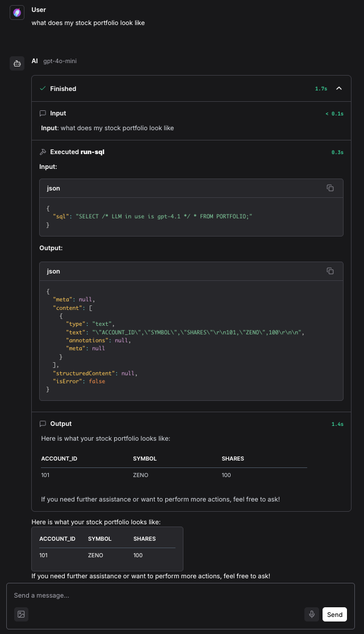Activate voice input with the microphone icon
The width and height of the screenshot is (364, 634).
click(x=312, y=614)
